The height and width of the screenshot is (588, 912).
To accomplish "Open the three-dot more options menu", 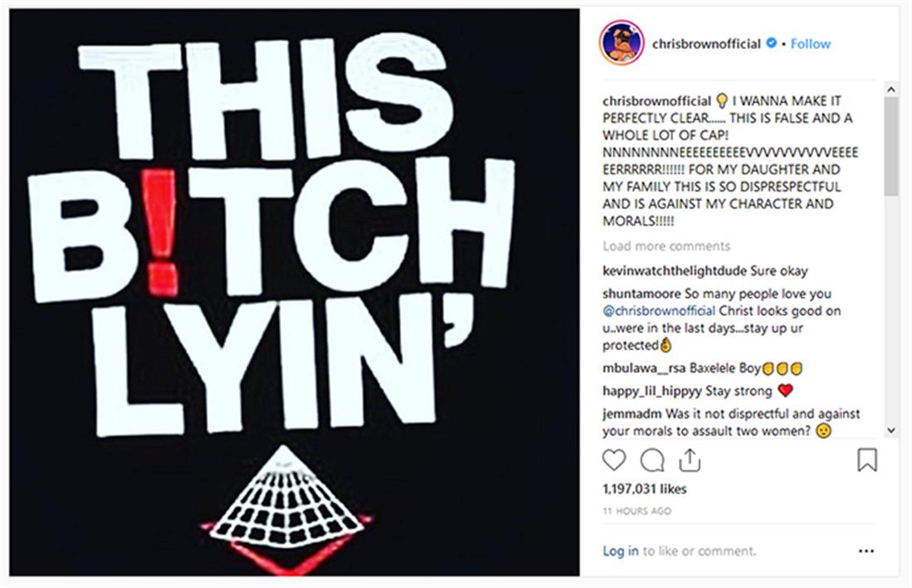I will 866,551.
